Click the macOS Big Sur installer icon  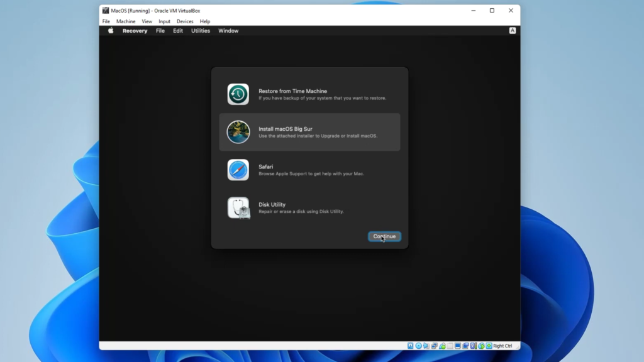point(238,132)
